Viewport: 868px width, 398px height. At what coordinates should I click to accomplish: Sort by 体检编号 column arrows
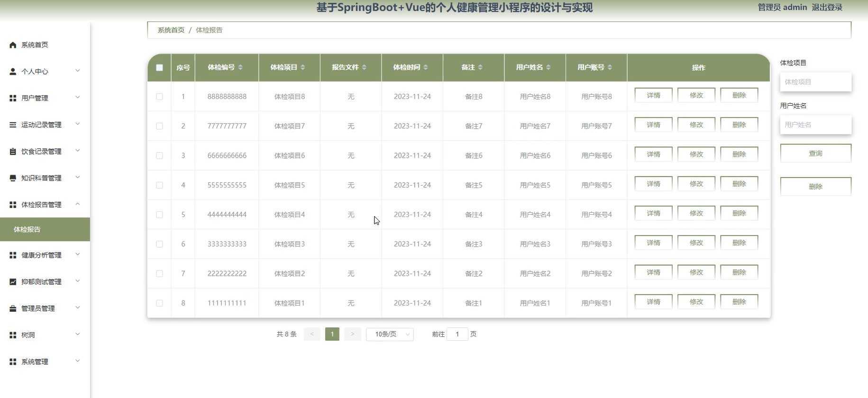(240, 67)
